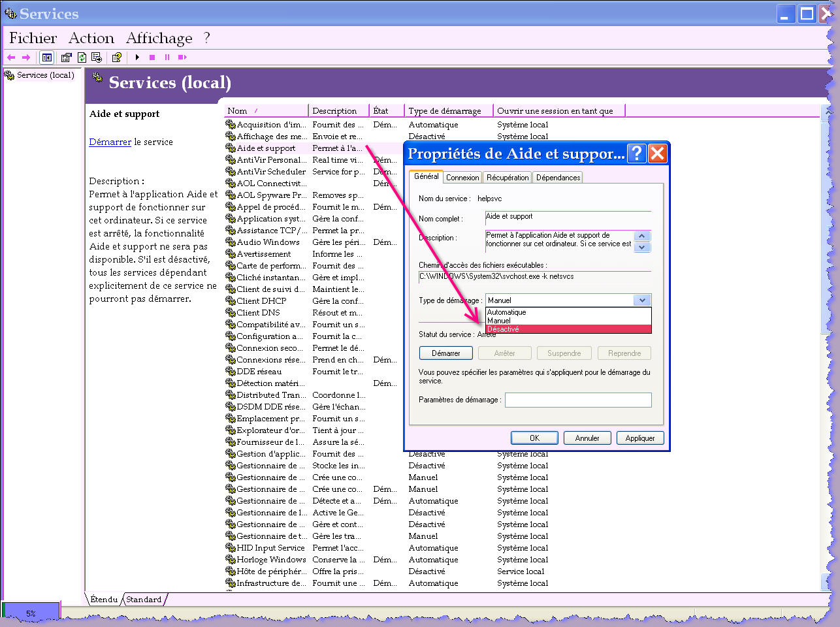Click the Export list toolbar icon
The image size is (840, 627).
coord(97,57)
